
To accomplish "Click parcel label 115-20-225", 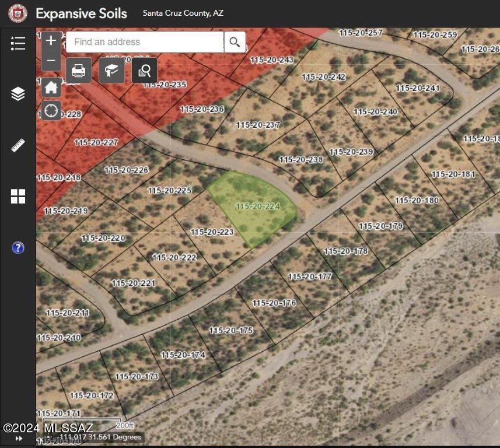I will [170, 190].
